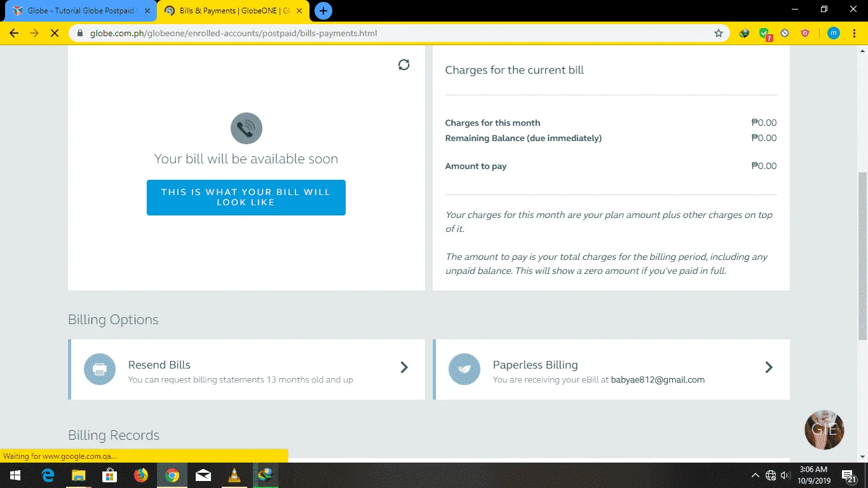Screen dimensions: 868x488
Task: Open the Internet Download Manager extension
Action: pyautogui.click(x=744, y=33)
